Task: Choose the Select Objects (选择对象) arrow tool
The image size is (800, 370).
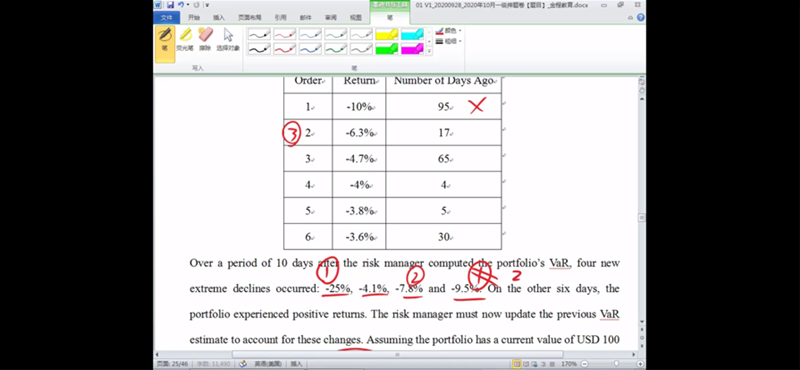Action: tap(228, 40)
